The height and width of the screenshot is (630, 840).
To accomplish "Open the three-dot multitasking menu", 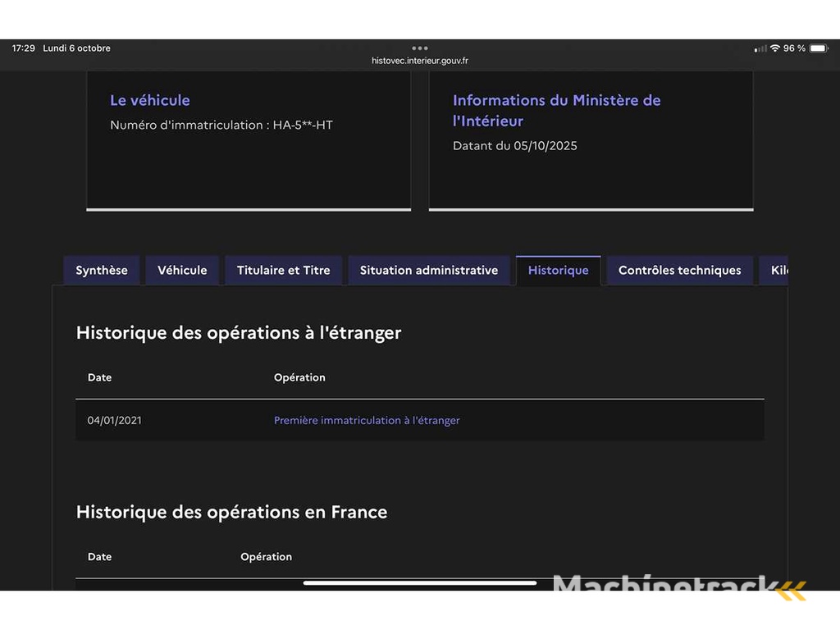I will pyautogui.click(x=419, y=48).
